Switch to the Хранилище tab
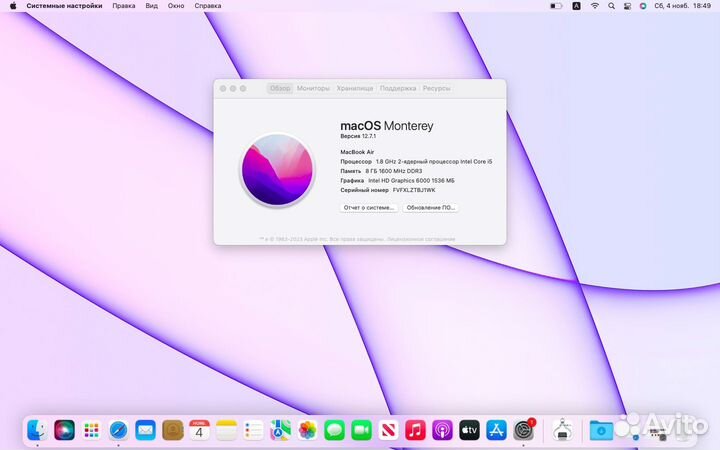Image resolution: width=720 pixels, height=450 pixels. tap(354, 88)
